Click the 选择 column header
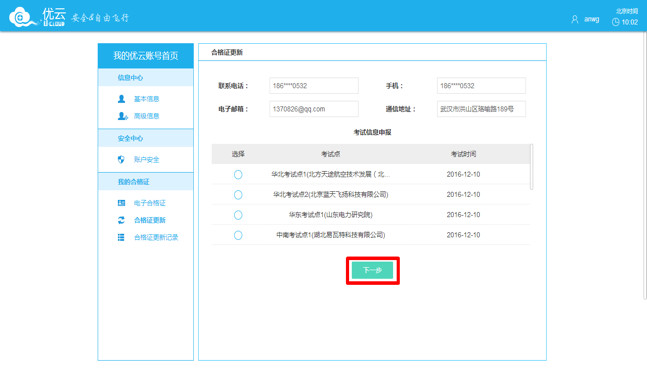Image resolution: width=647 pixels, height=370 pixels. point(238,154)
